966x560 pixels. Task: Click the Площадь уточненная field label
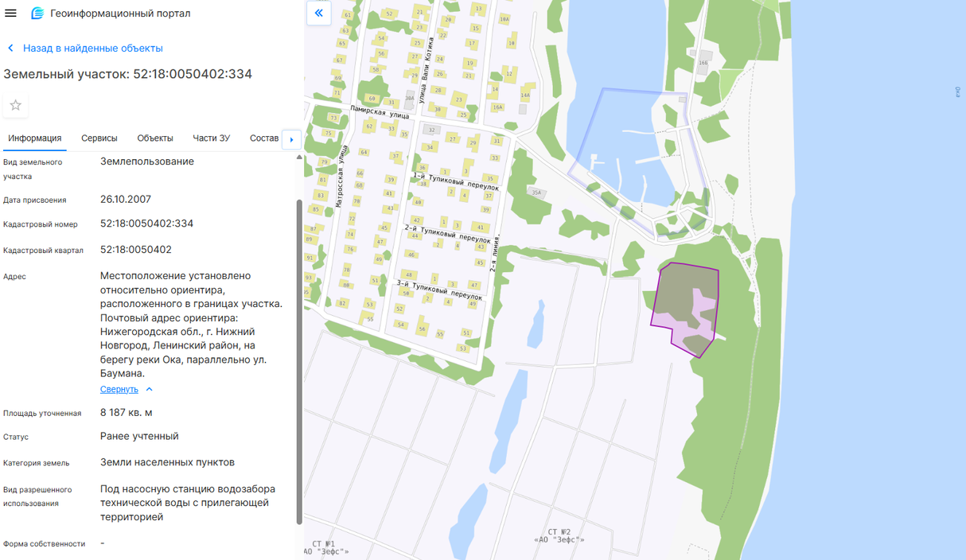click(42, 414)
